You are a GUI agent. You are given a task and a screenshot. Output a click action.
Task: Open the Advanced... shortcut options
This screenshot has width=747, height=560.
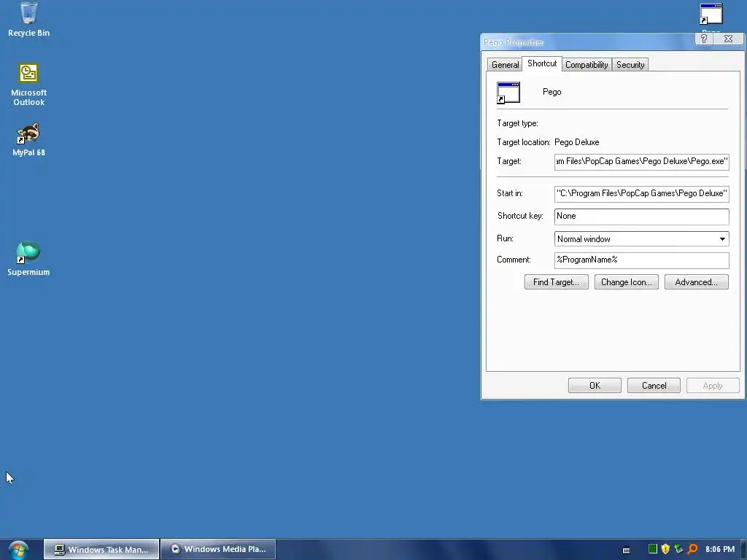pos(696,282)
